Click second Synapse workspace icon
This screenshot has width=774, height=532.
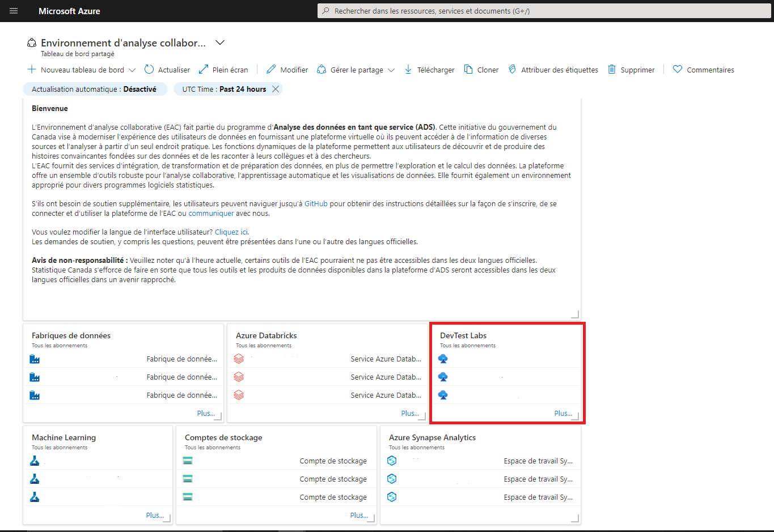click(392, 479)
